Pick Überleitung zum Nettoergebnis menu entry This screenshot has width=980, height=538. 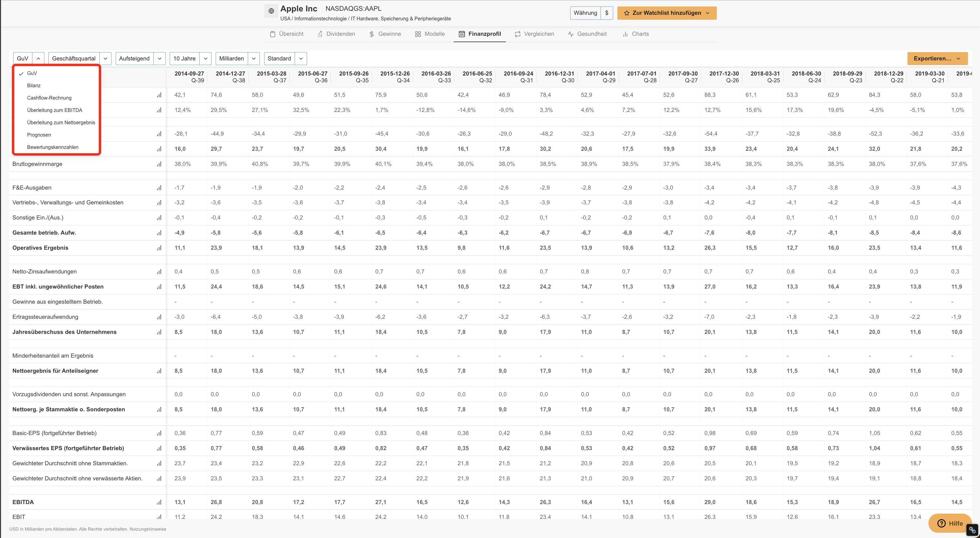[56, 122]
